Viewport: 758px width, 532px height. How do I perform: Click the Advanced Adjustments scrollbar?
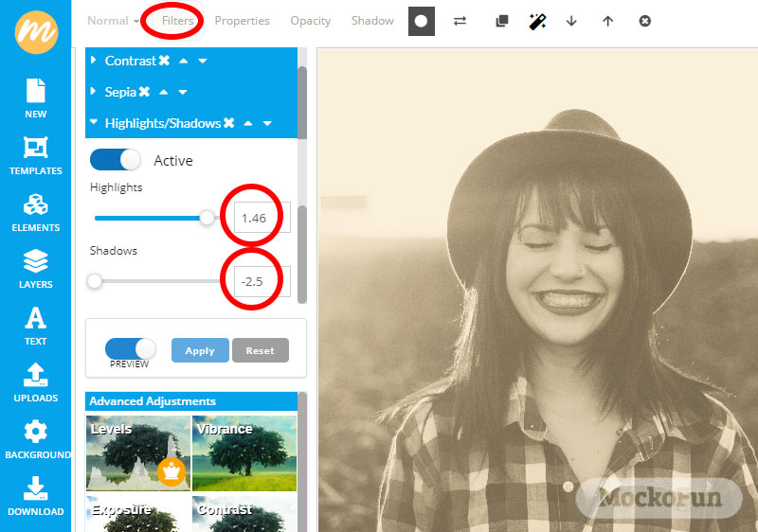(x=302, y=461)
